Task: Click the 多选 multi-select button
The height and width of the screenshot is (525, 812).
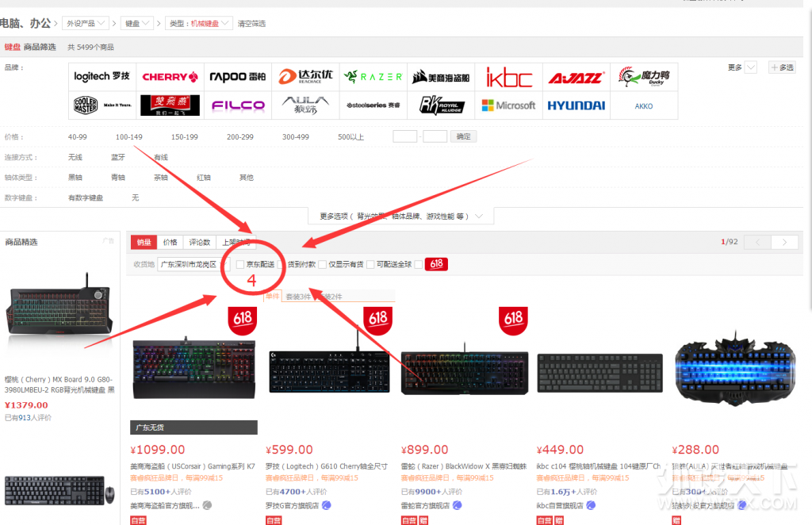Action: point(782,67)
